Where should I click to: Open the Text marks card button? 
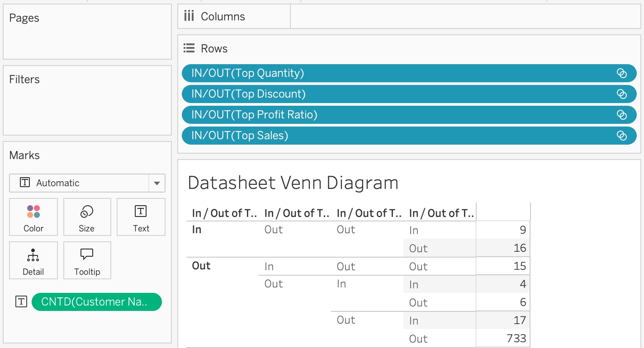point(141,217)
